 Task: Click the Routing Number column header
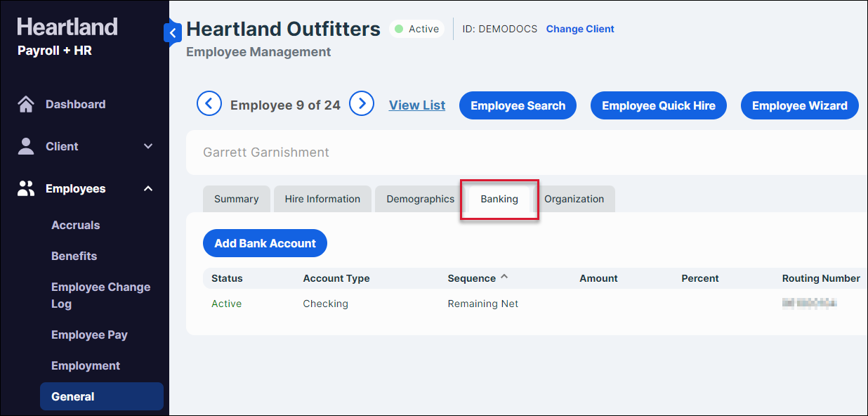tap(821, 278)
